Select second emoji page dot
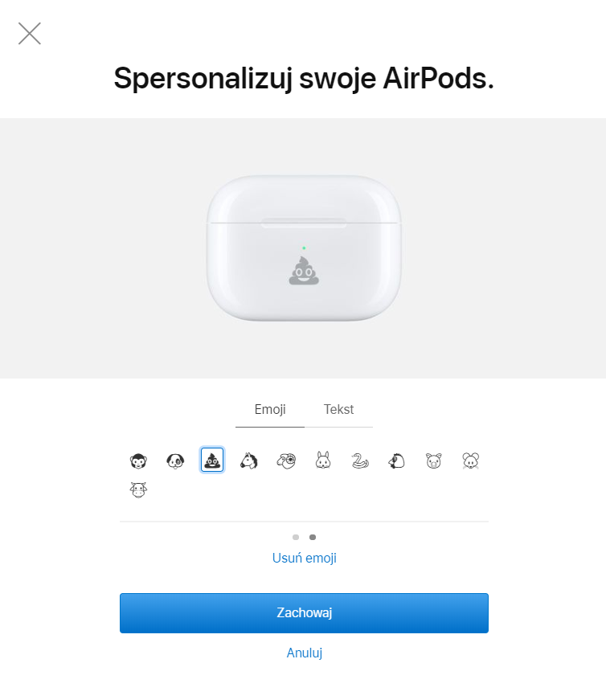Viewport: 606px width, 700px height. tap(313, 537)
